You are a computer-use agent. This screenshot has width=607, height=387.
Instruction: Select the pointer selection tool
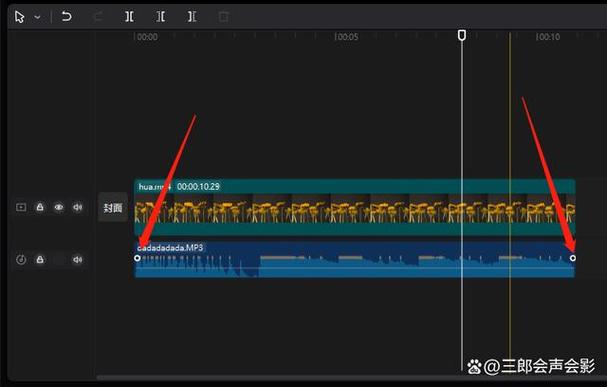[19, 17]
